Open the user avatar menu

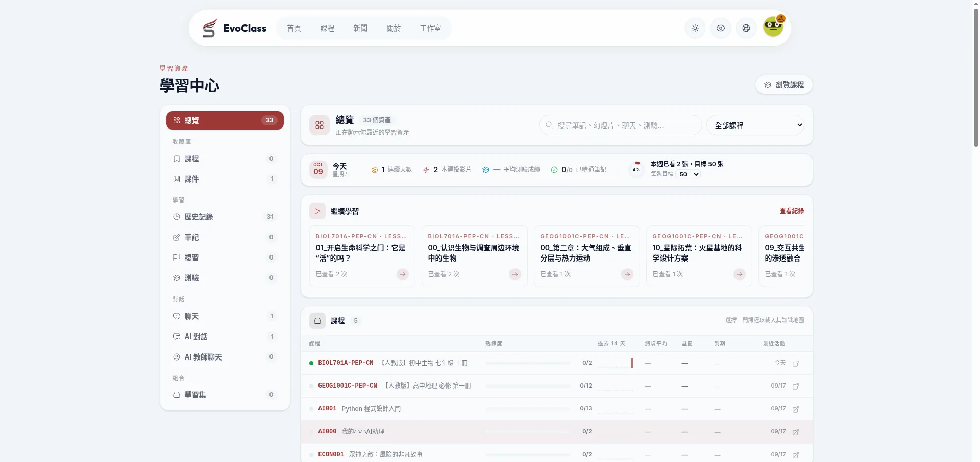tap(773, 27)
